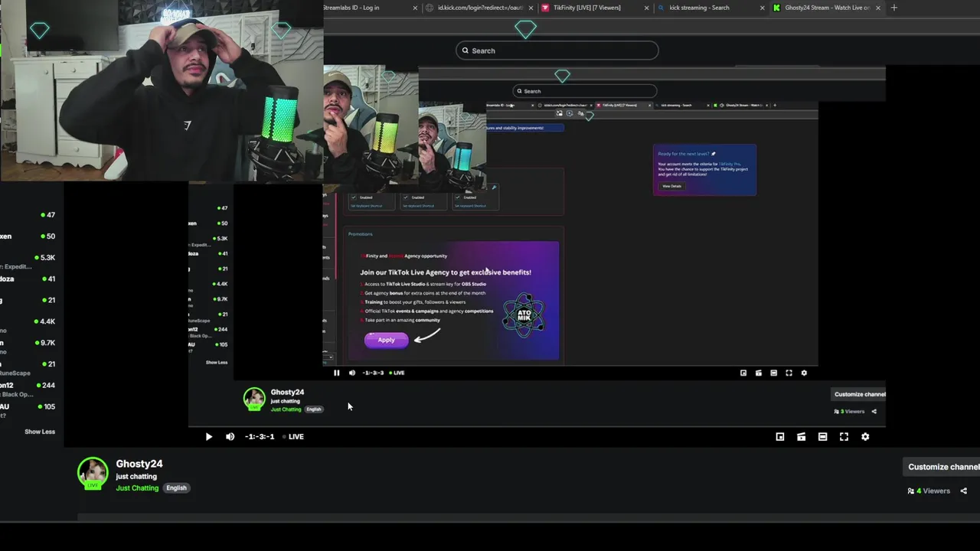The image size is (980, 551).
Task: Click the fullscreen icon in the nested player bar
Action: click(x=789, y=373)
